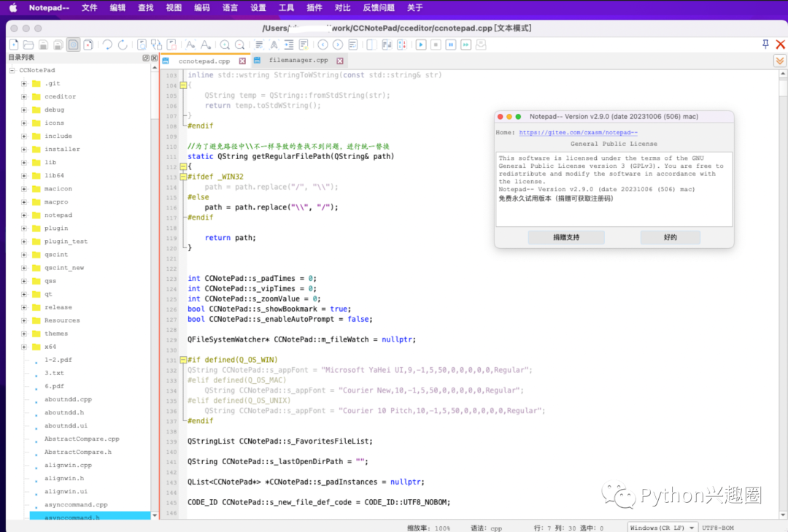Click the 语法: cpp status entry
The image size is (788, 532).
point(486,528)
